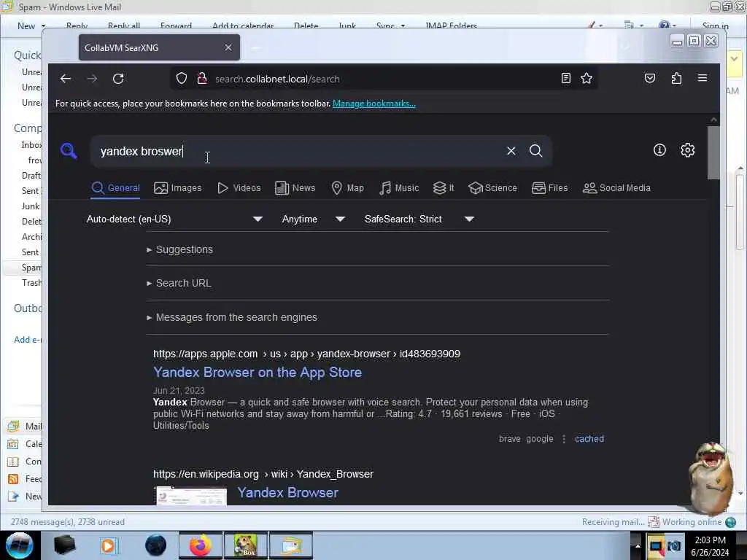Toggle reader view icon in address bar
This screenshot has height=560, width=747.
pos(565,78)
